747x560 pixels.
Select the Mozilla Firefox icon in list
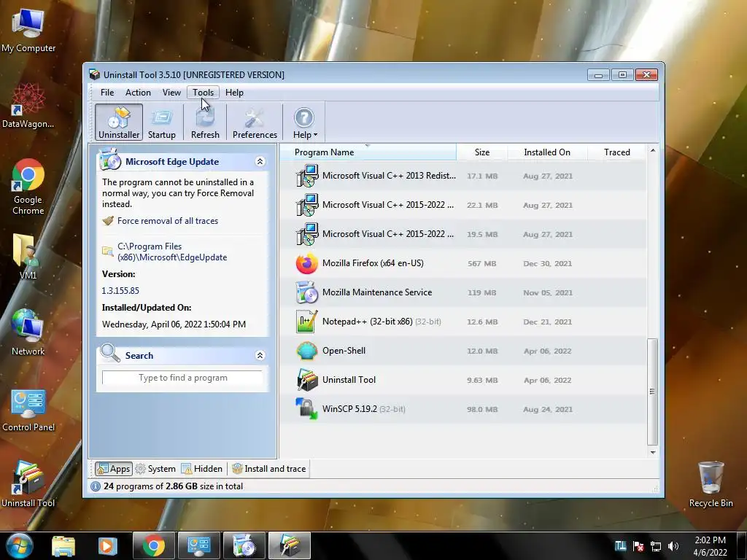tap(307, 263)
